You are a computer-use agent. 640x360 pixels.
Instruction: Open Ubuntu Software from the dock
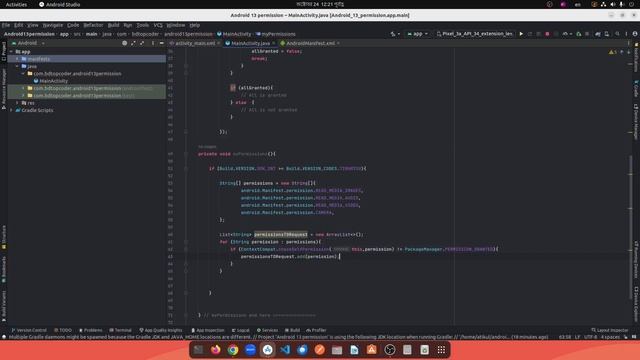(x=371, y=350)
